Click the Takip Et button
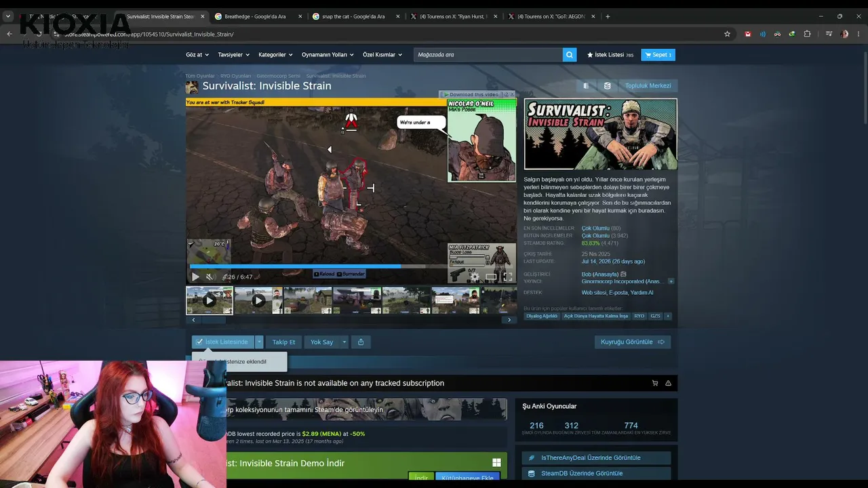868x488 pixels. click(x=283, y=342)
